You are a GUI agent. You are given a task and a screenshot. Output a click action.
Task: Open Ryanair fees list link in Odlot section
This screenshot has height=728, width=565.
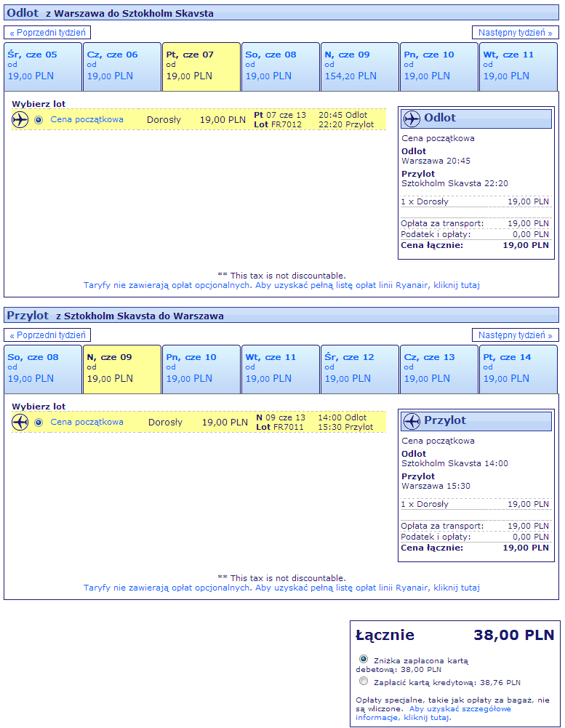pos(281,286)
